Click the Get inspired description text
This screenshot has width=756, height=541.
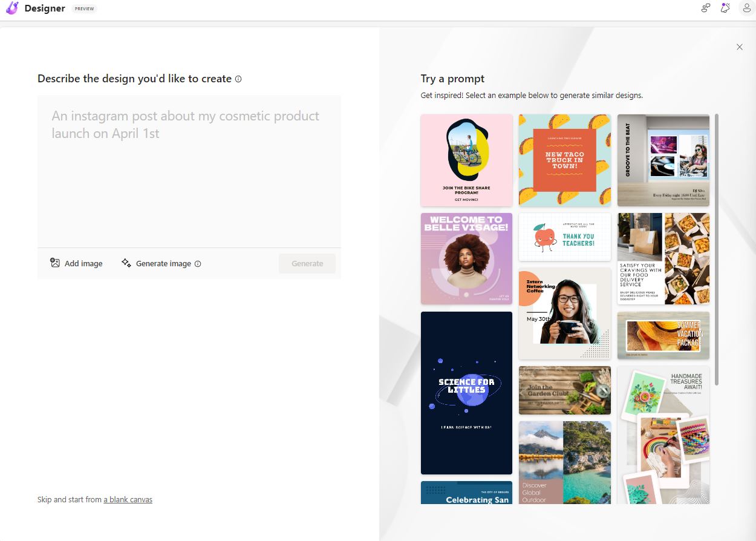tap(532, 96)
